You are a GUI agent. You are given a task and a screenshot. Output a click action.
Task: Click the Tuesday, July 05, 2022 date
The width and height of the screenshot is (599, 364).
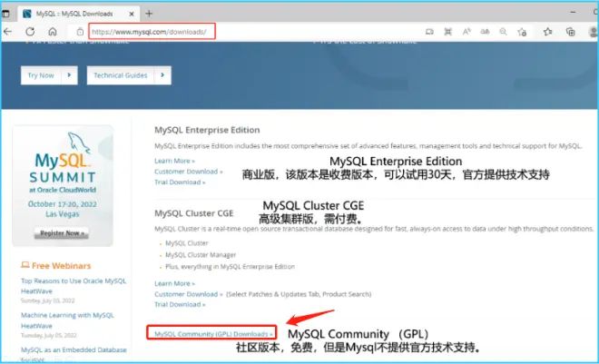pos(48,335)
